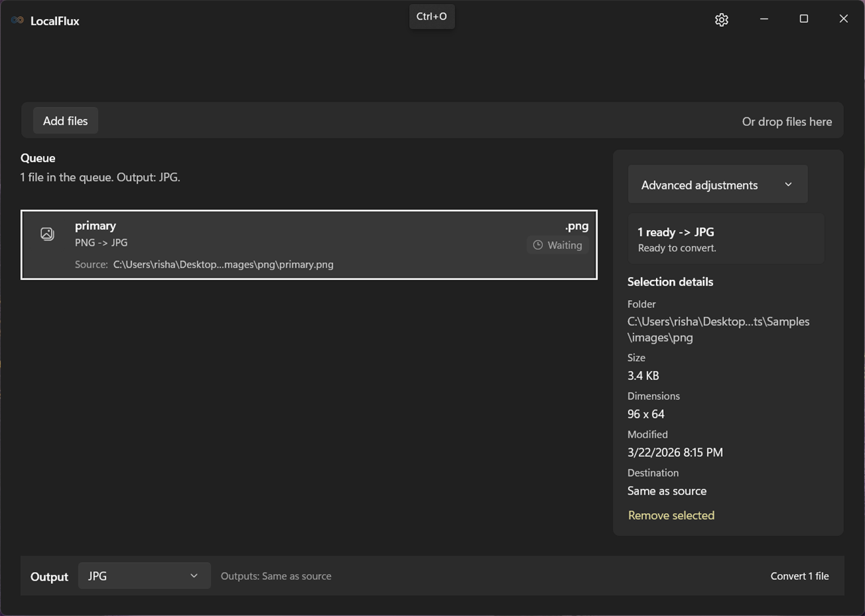Click the Remove selected link
865x616 pixels.
(x=671, y=515)
